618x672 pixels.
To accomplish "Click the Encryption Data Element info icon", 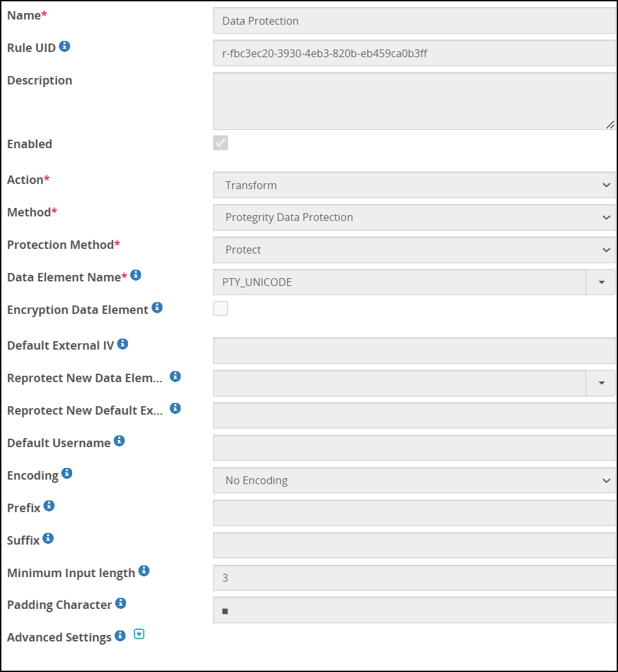I will pyautogui.click(x=157, y=308).
